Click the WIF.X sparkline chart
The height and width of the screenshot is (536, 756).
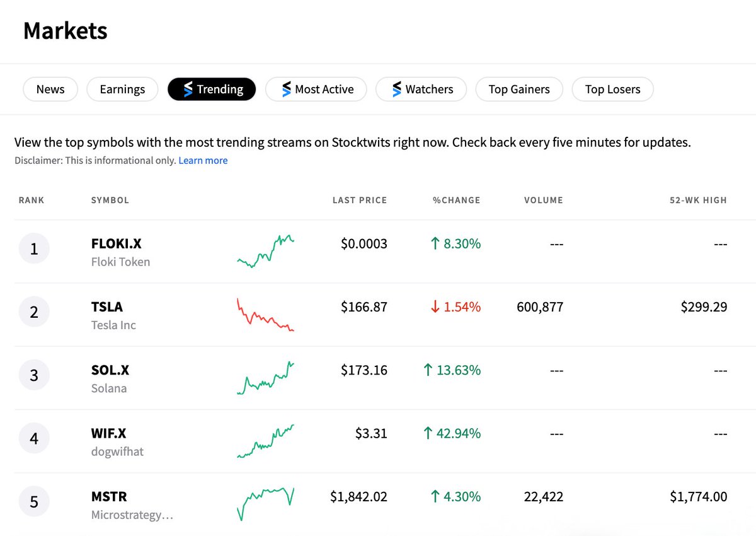coord(265,441)
